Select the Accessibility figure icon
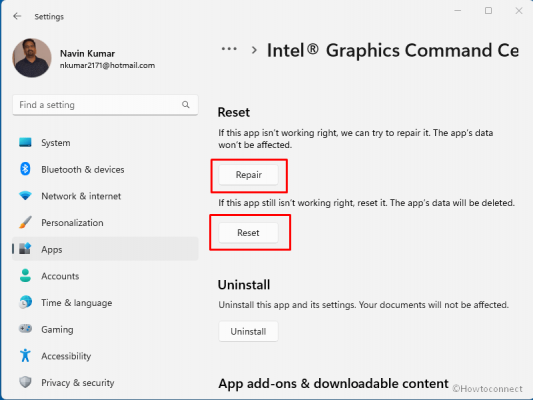The width and height of the screenshot is (533, 400). [25, 355]
